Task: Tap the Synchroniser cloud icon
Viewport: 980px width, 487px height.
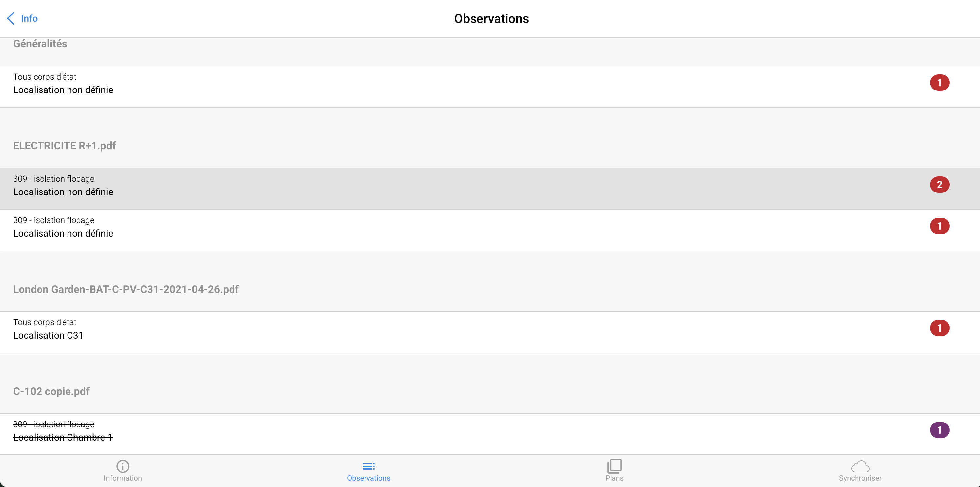Action: tap(860, 466)
